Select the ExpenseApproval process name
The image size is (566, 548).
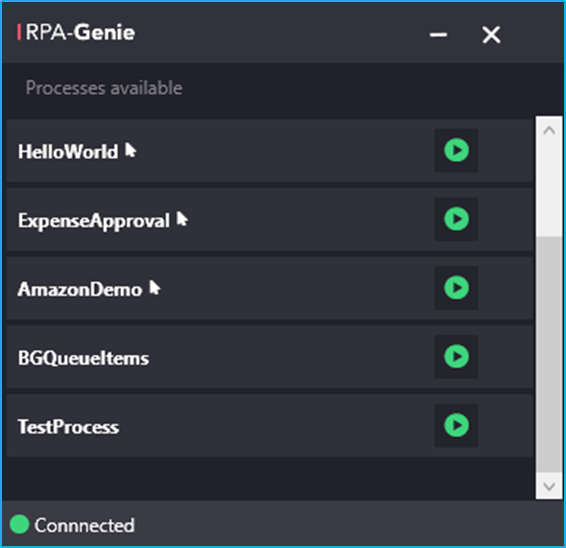(x=94, y=221)
